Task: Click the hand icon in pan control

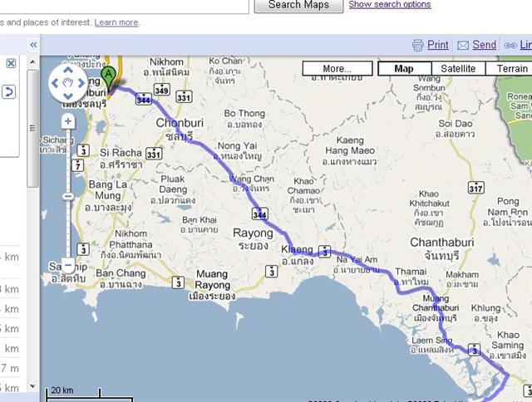Action: 68,83
